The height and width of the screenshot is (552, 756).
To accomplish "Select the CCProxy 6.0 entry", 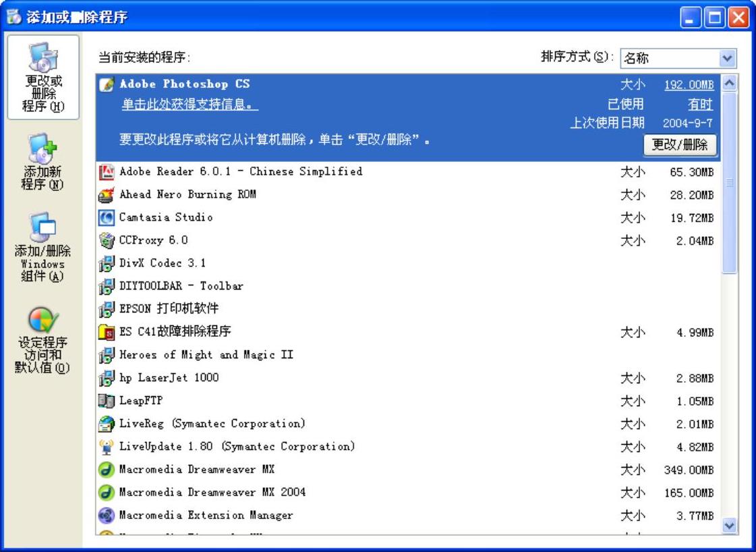I will pyautogui.click(x=408, y=240).
